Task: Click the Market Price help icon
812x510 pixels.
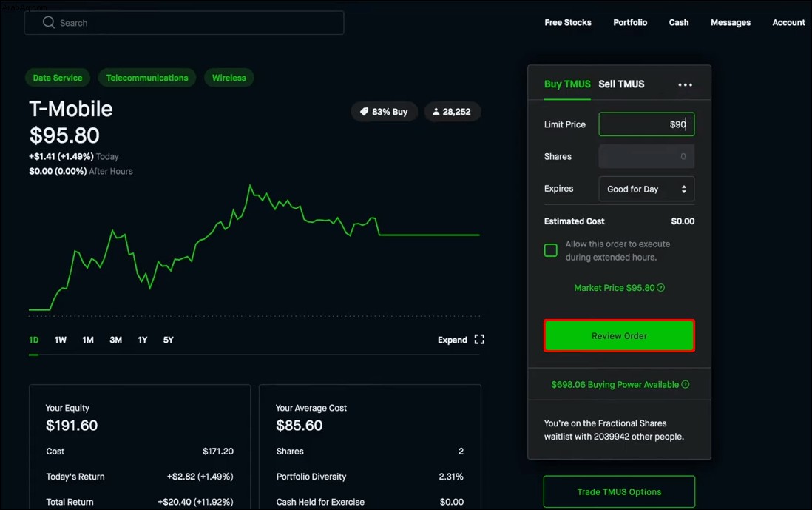Action: 661,288
